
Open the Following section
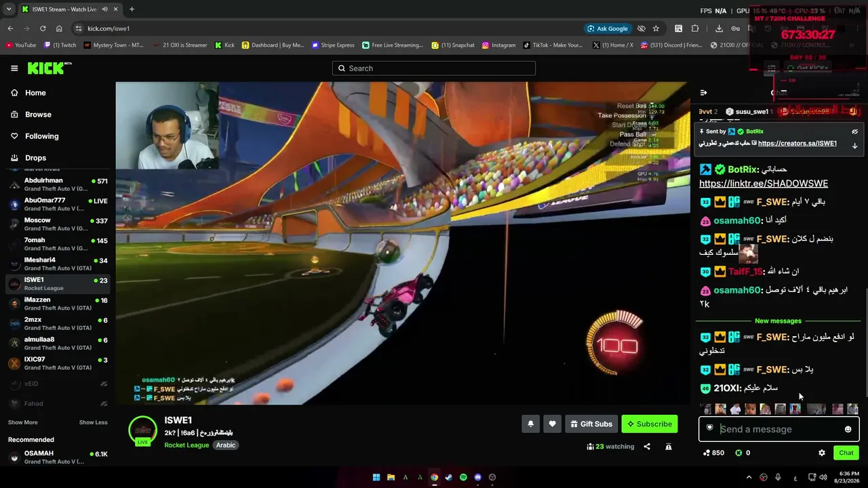41,136
